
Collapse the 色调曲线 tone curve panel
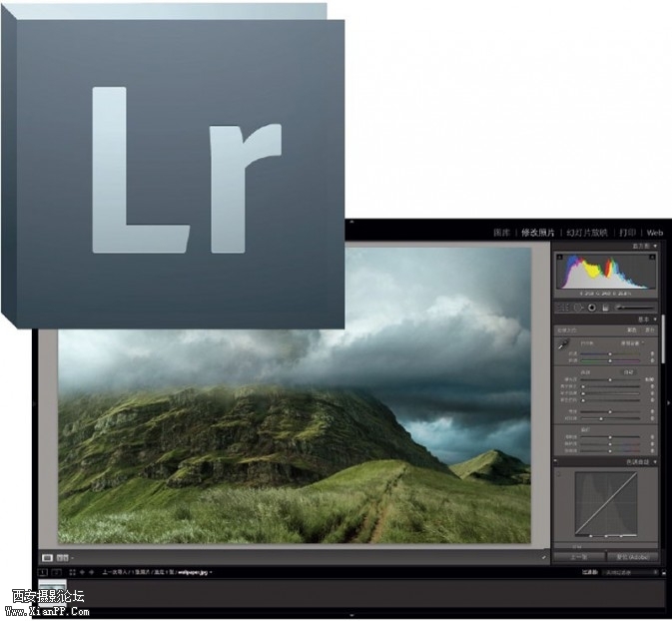[x=655, y=462]
